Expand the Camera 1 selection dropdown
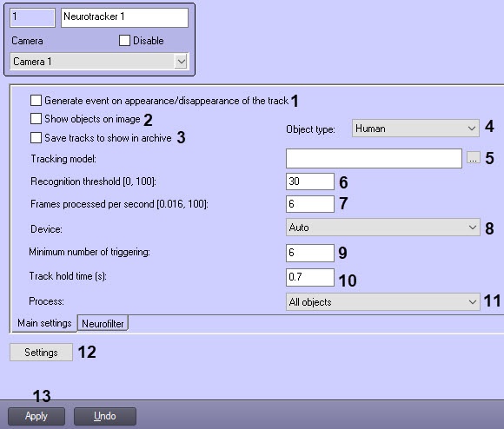504x429 pixels. click(99, 62)
